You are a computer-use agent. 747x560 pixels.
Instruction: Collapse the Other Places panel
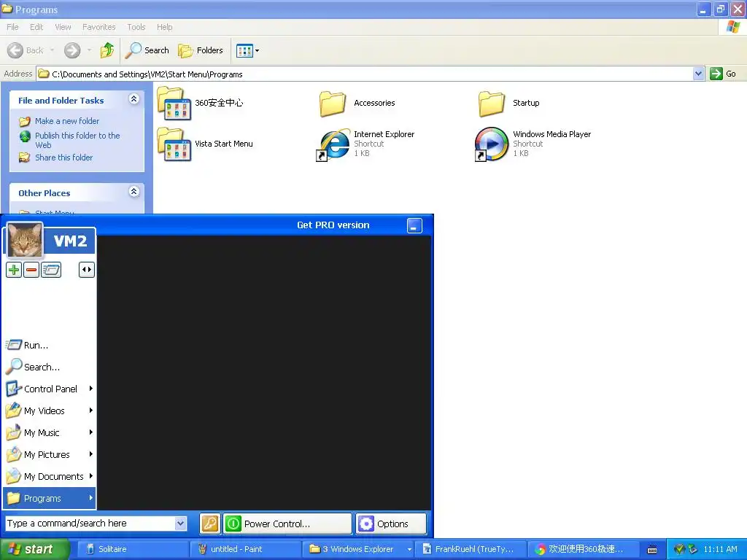click(x=134, y=192)
